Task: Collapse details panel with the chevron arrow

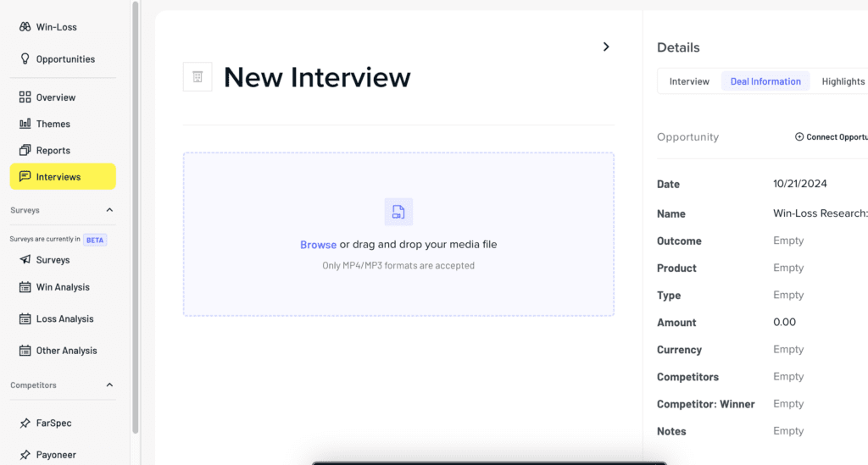Action: pyautogui.click(x=606, y=47)
